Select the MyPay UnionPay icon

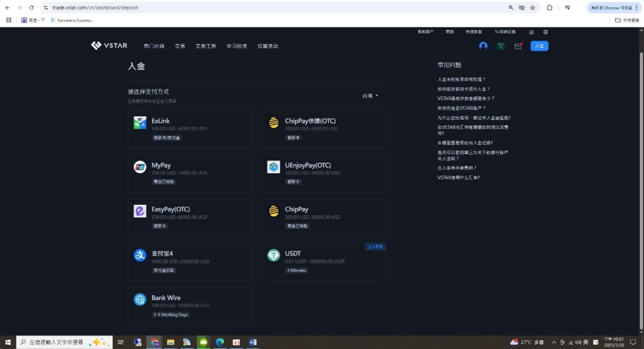pos(140,167)
